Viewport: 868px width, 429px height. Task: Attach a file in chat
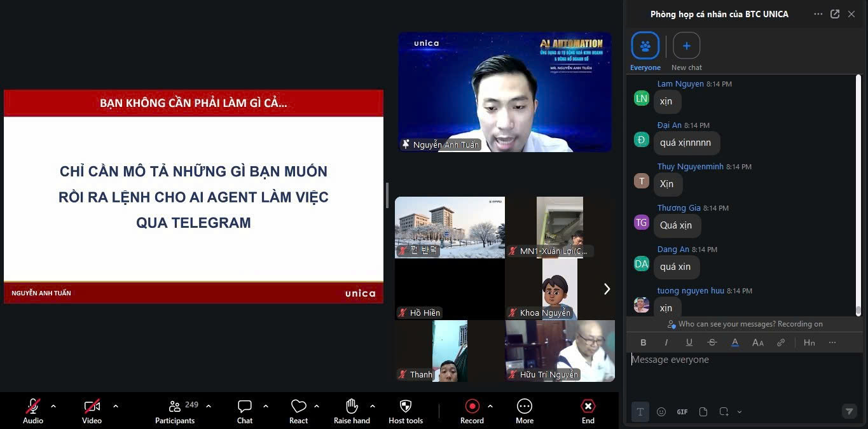tap(703, 412)
